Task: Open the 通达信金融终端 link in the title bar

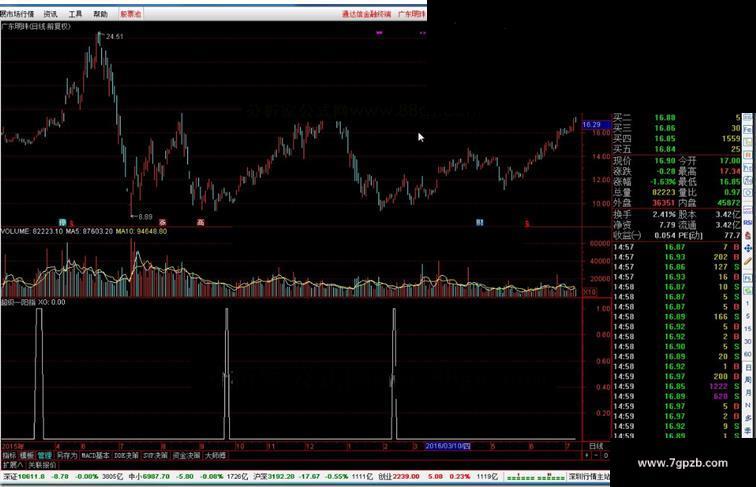Action: (366, 14)
